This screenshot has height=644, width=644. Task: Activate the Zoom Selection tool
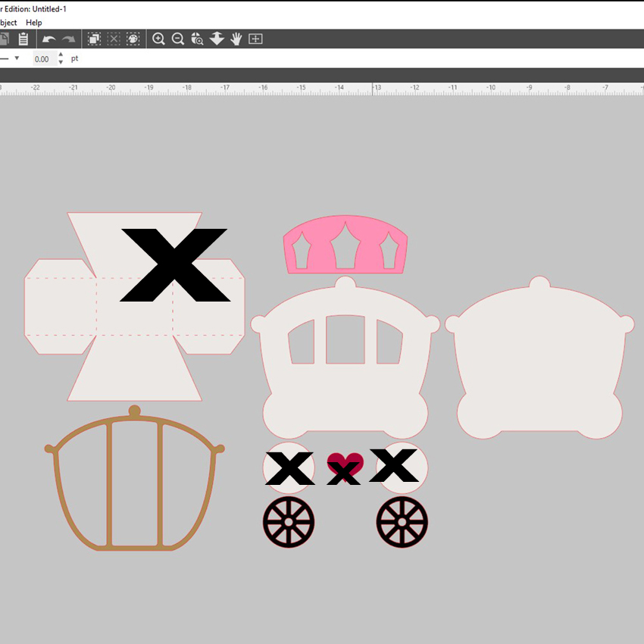tap(197, 39)
